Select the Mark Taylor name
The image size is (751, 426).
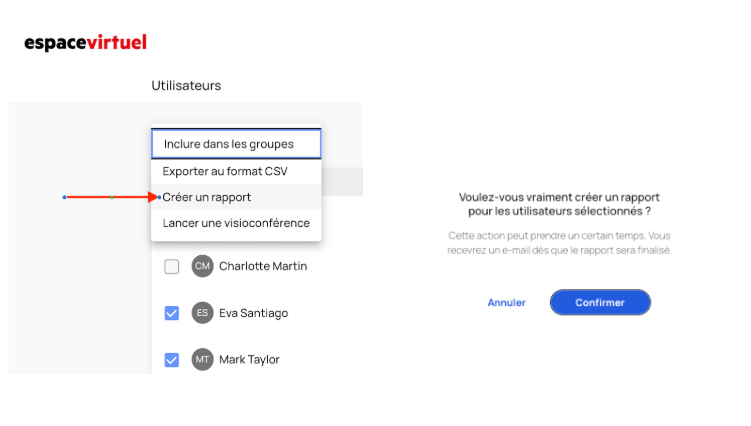pyautogui.click(x=249, y=360)
